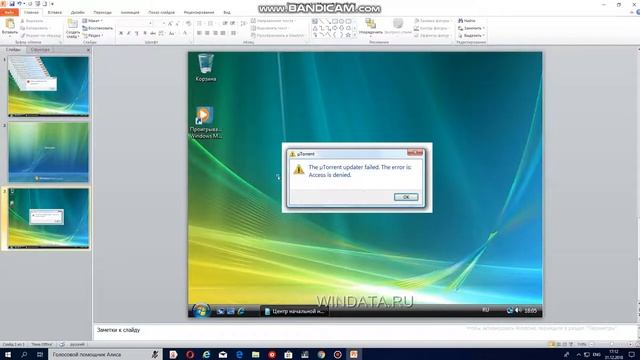The height and width of the screenshot is (360, 640).
Task: Toggle text shadow formatting
Action: point(144,33)
